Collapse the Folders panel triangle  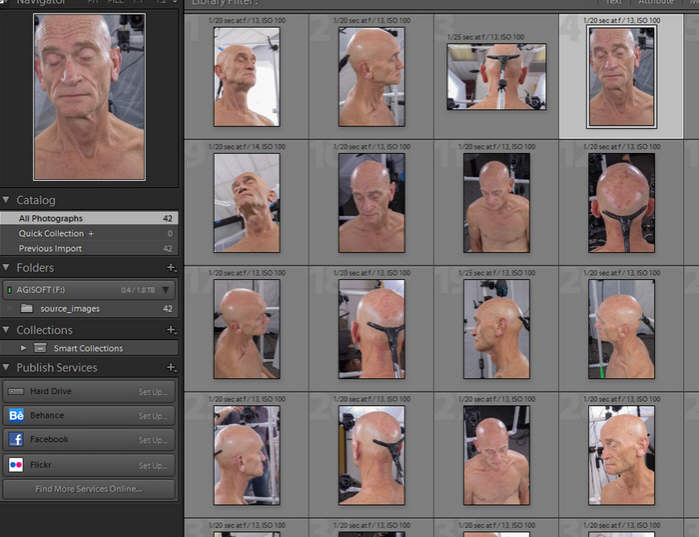pyautogui.click(x=6, y=267)
